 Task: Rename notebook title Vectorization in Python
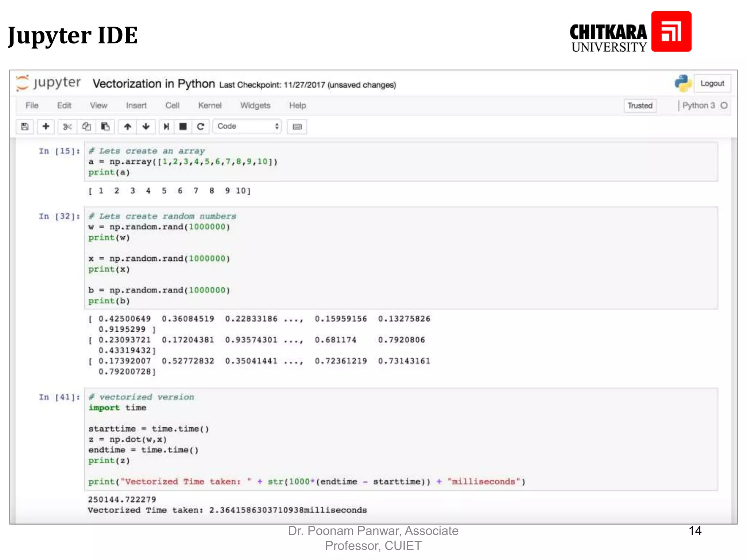(x=154, y=84)
